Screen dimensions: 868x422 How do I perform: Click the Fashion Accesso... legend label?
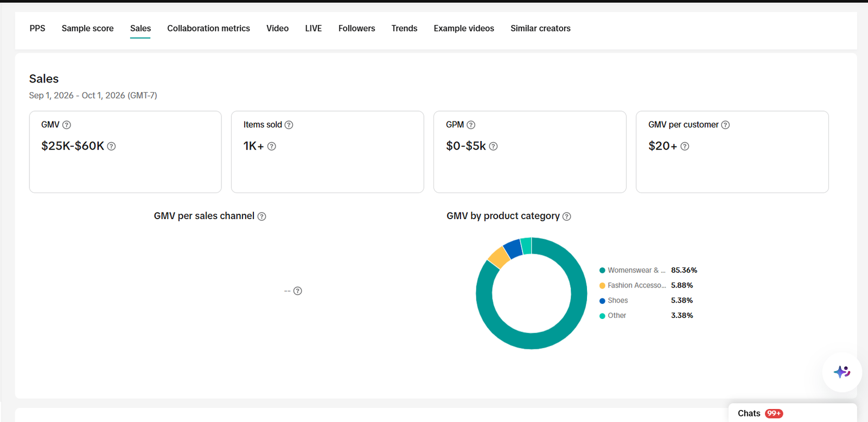pos(637,285)
